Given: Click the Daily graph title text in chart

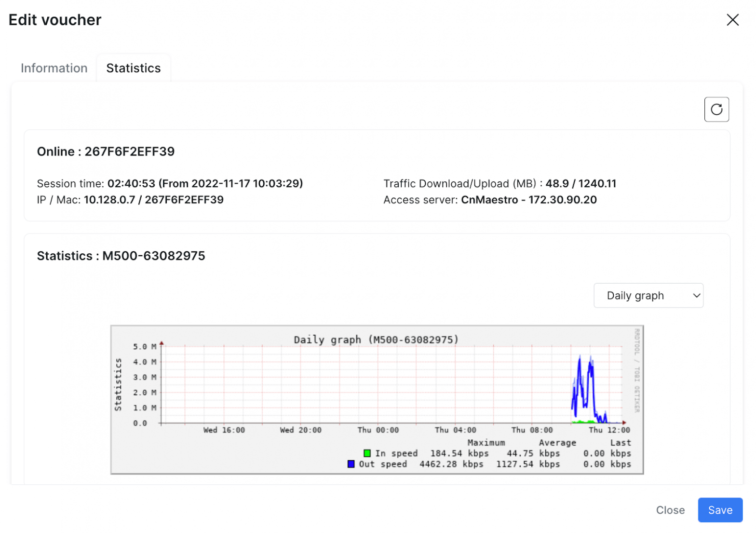Looking at the screenshot, I should 376,340.
